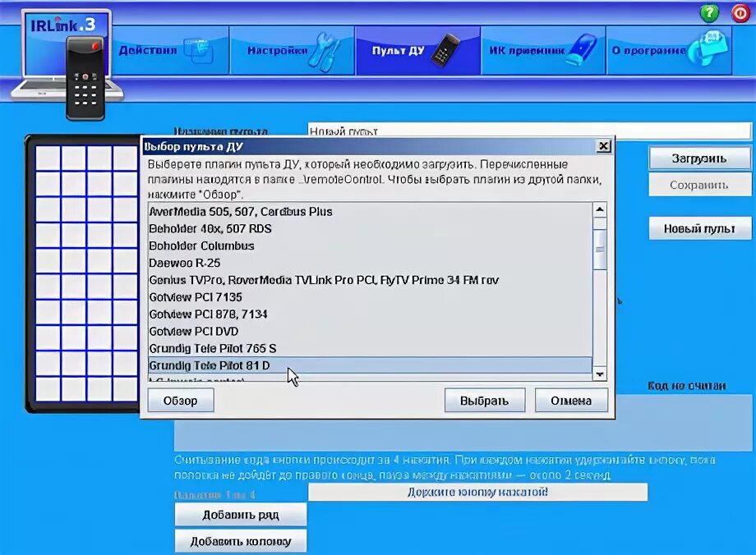Go to the О программе tab

click(x=669, y=51)
